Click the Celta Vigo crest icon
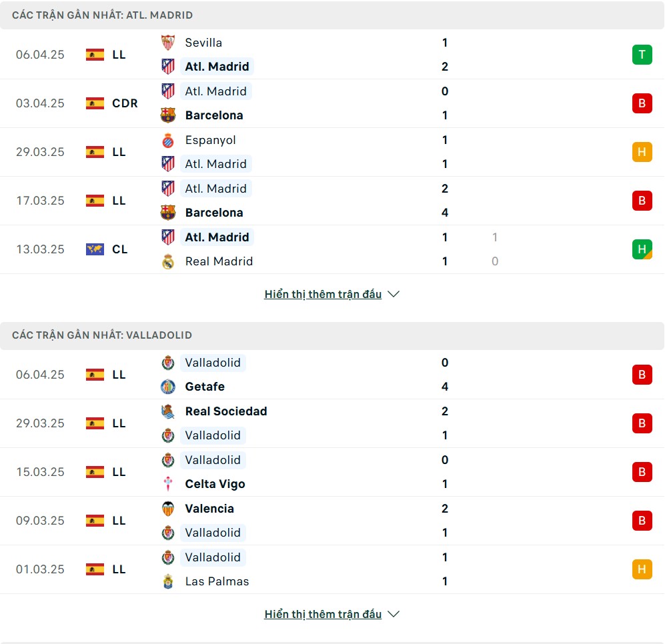The image size is (665, 644). click(168, 484)
